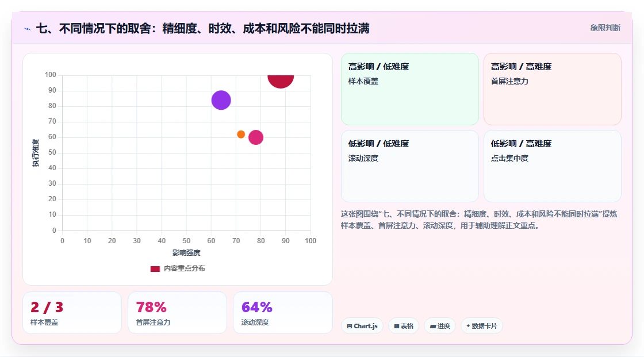The image size is (644, 357).
Task: Click the 进度 tag chip
Action: point(440,326)
